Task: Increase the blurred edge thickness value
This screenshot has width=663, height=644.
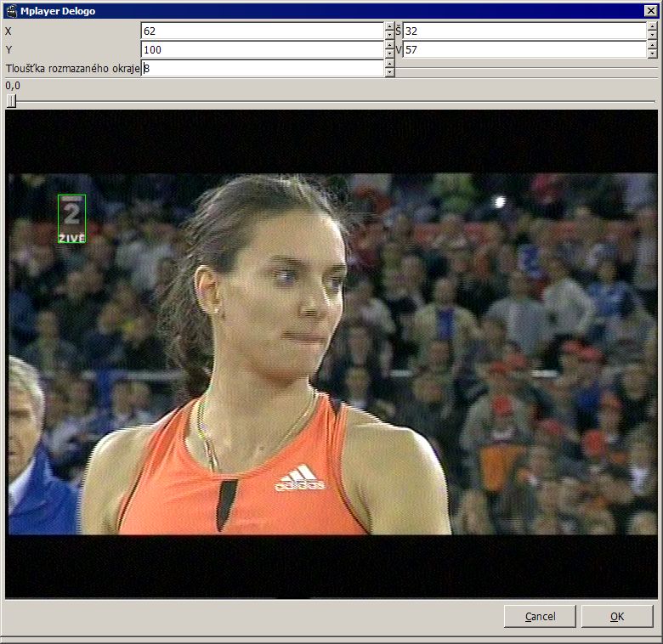Action: pyautogui.click(x=389, y=64)
